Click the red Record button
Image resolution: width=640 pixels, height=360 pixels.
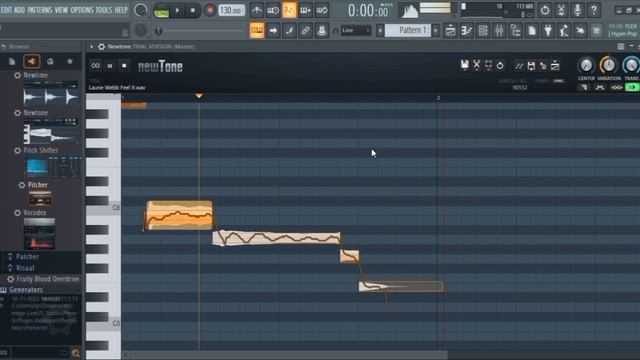coord(210,10)
